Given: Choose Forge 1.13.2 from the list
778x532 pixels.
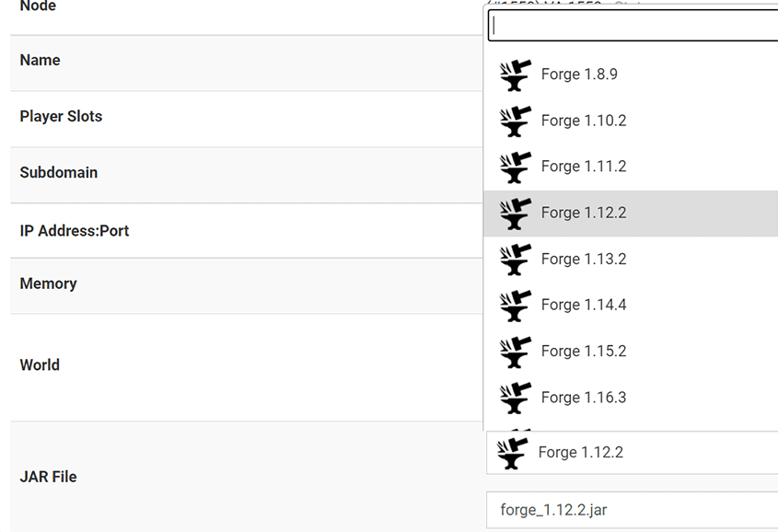Looking at the screenshot, I should [x=584, y=260].
